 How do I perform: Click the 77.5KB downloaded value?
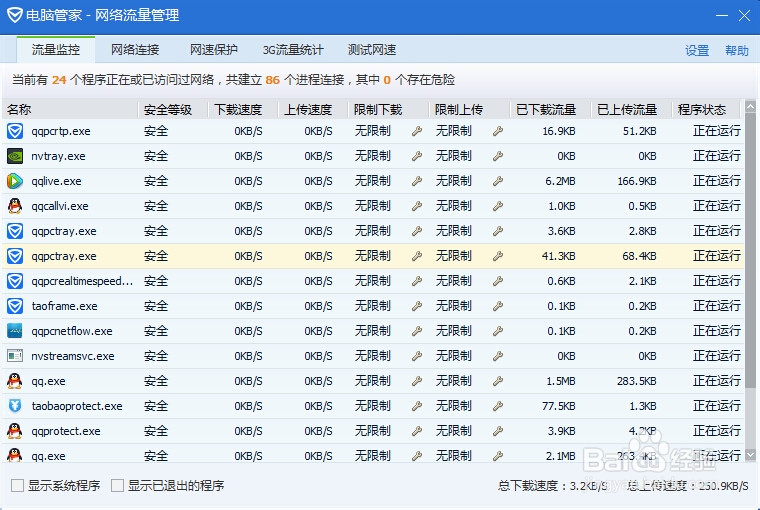coord(558,406)
